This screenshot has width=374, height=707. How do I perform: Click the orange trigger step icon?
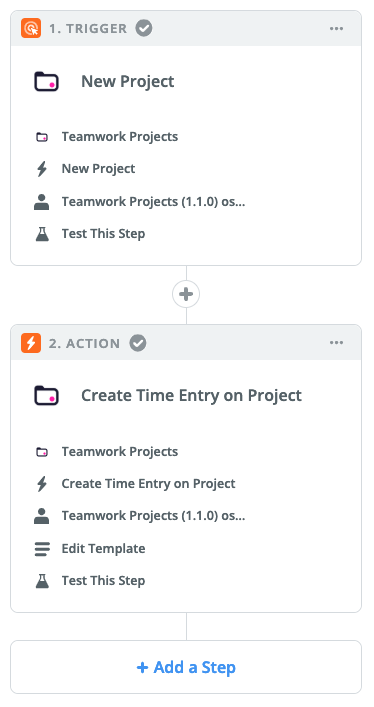click(x=31, y=28)
